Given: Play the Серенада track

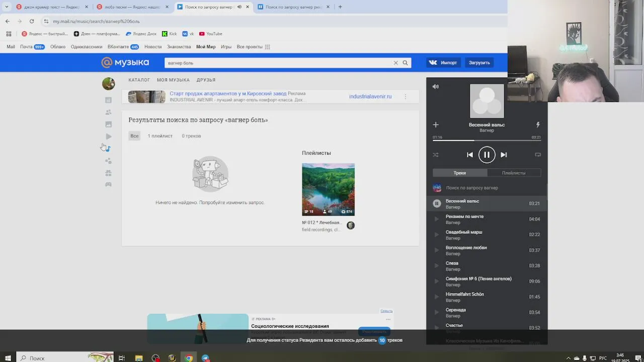Looking at the screenshot, I should click(x=437, y=313).
